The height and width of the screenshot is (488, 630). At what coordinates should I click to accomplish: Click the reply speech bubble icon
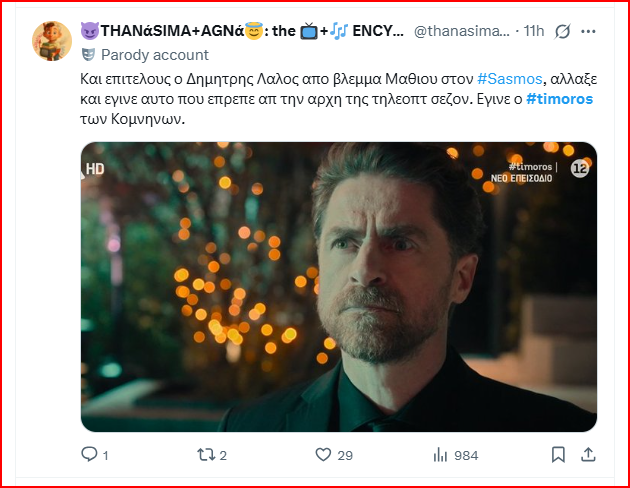[89, 454]
